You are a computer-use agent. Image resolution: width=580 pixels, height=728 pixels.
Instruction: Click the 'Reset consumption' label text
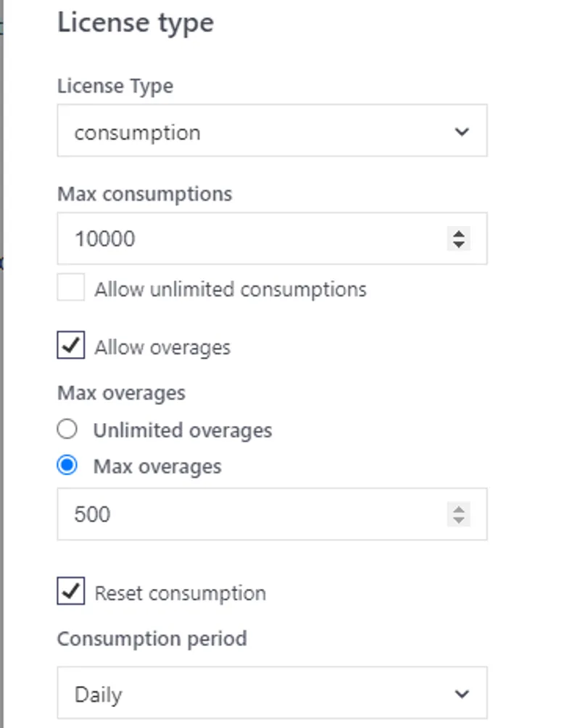181,593
